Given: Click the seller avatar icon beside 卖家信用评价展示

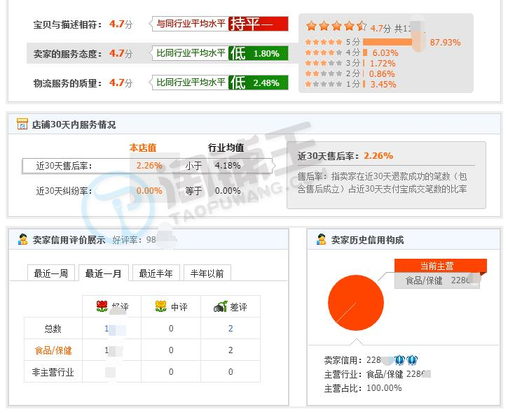Looking at the screenshot, I should pyautogui.click(x=23, y=239).
